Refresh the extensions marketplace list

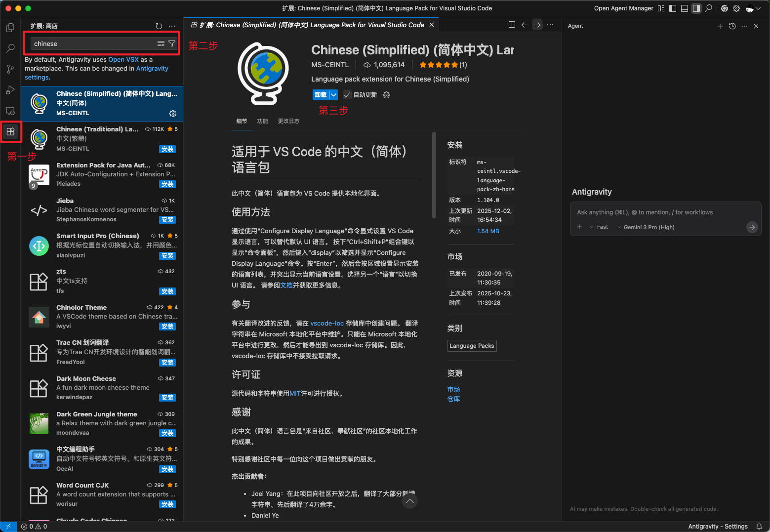(x=159, y=26)
